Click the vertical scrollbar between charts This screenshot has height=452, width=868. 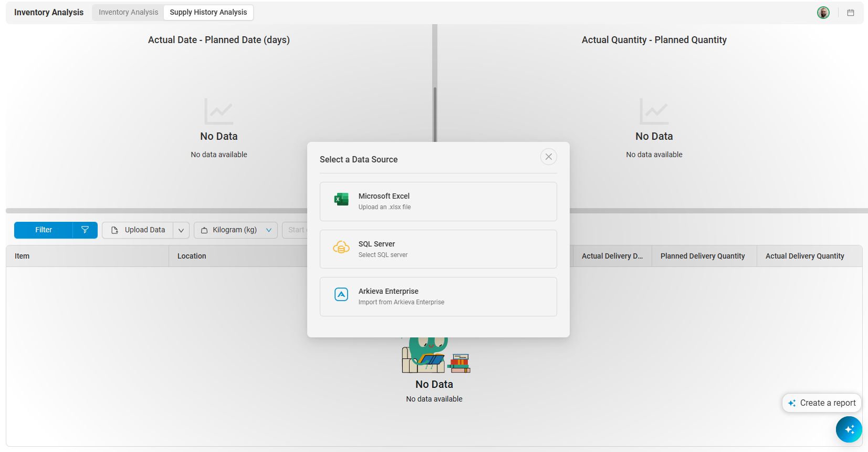coord(435,114)
